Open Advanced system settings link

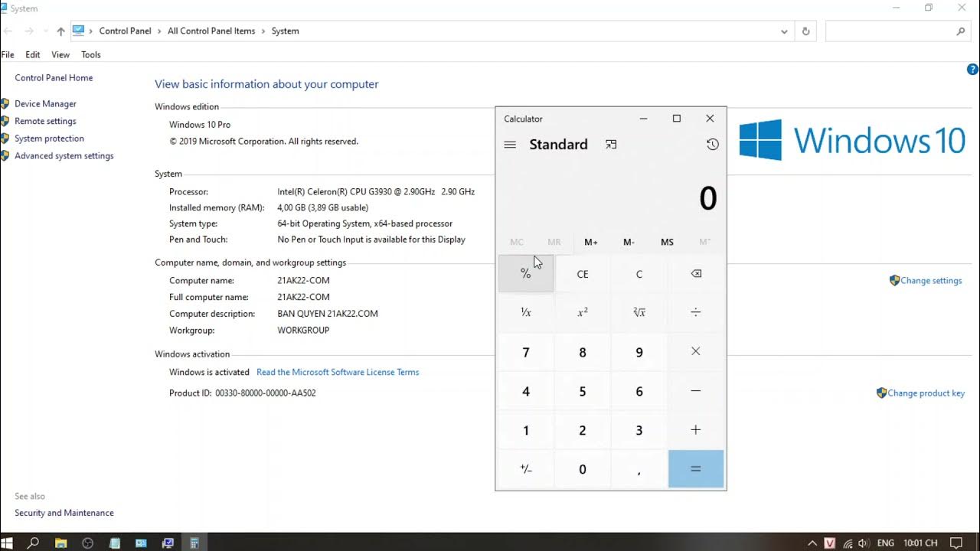[x=64, y=156]
